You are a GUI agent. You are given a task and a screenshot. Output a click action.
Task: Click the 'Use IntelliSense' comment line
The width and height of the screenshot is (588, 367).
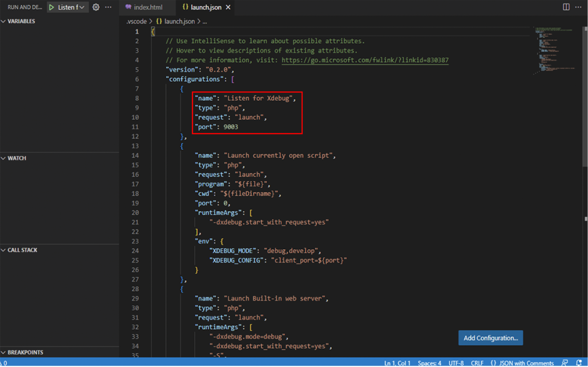click(x=265, y=41)
